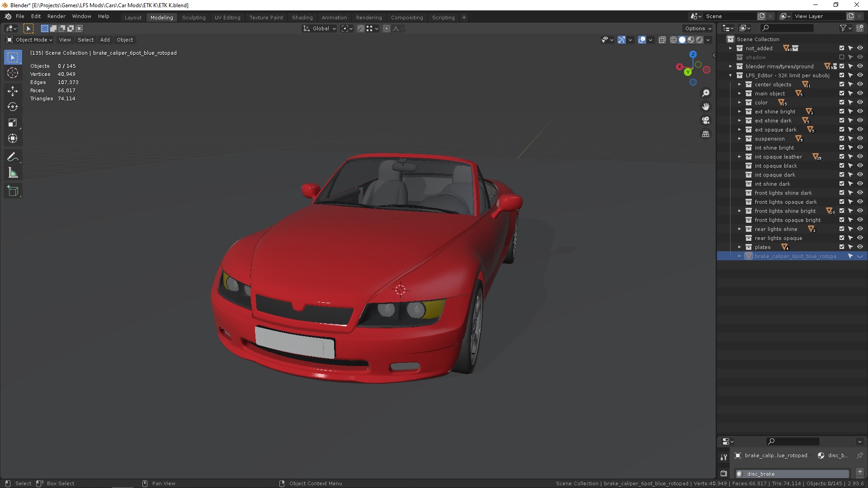Select the Scale tool
This screenshot has height=488, width=868.
13,122
